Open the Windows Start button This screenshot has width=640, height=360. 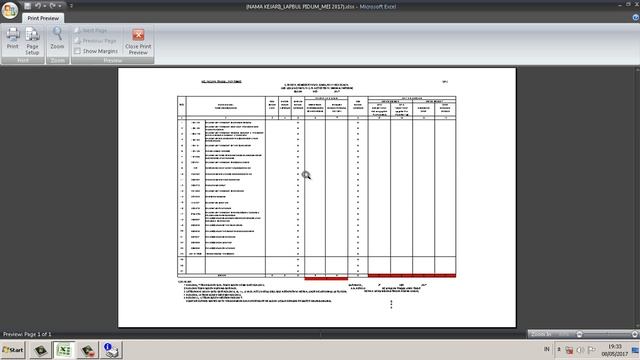tap(13, 350)
